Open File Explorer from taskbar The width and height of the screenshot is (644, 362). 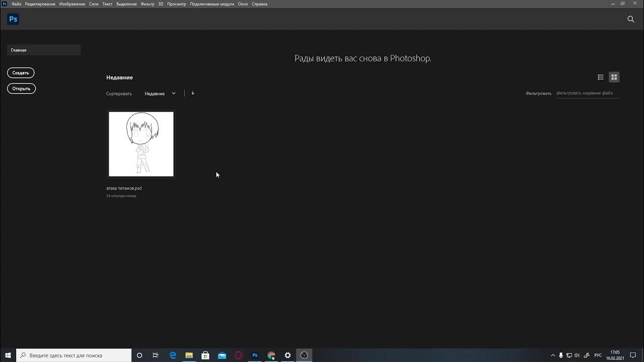coord(189,355)
